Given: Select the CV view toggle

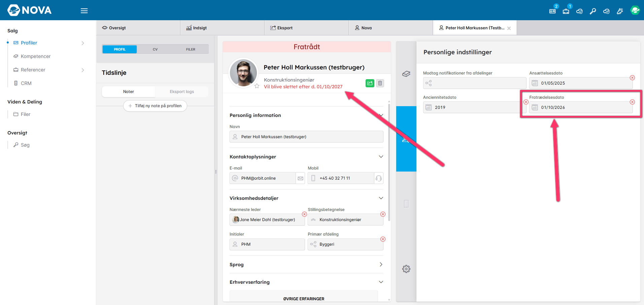Looking at the screenshot, I should pyautogui.click(x=155, y=49).
